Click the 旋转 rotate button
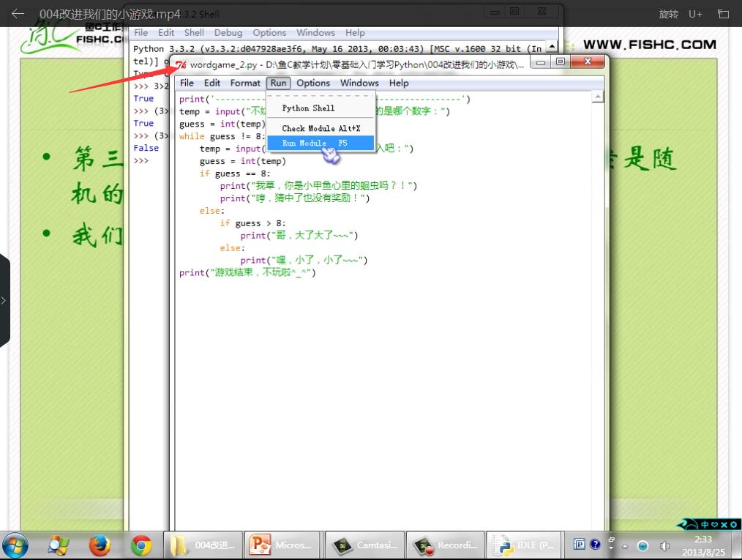This screenshot has height=560, width=742. (668, 14)
